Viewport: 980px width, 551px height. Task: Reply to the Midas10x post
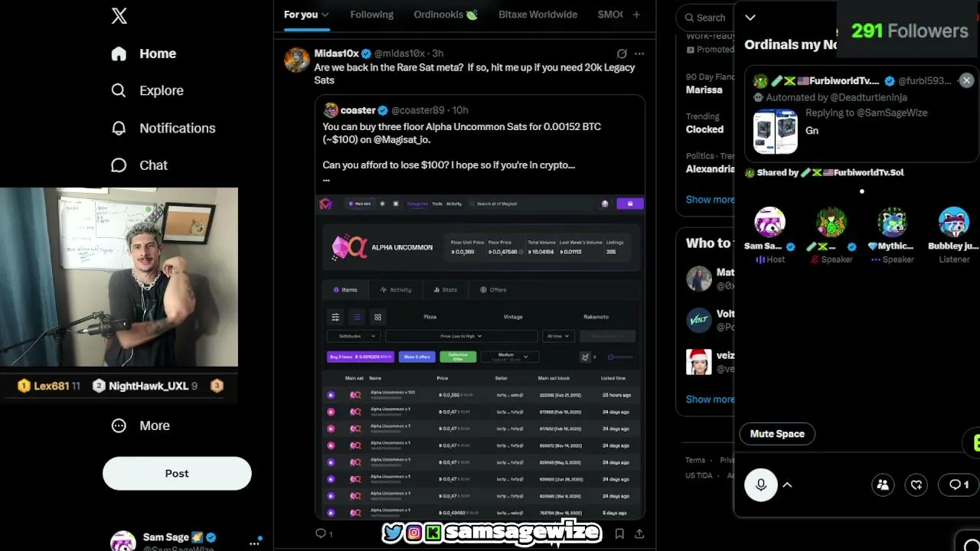324,533
